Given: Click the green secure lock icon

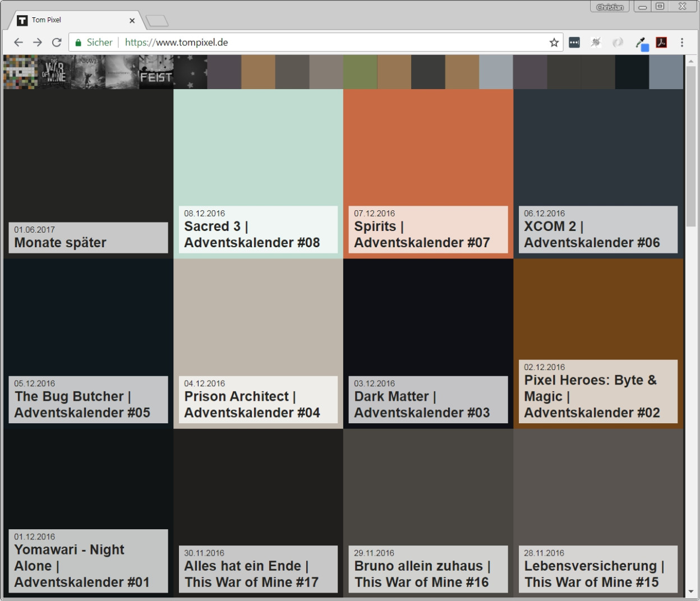Looking at the screenshot, I should (78, 43).
